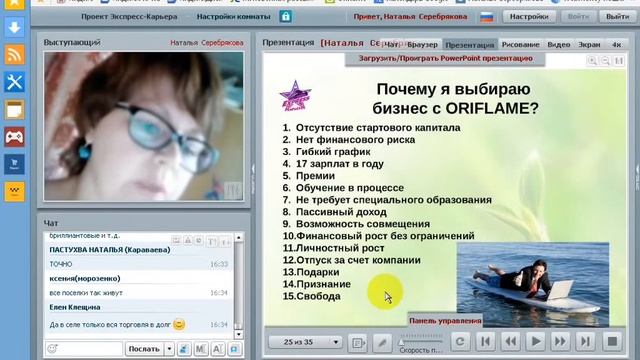The image size is (640, 360).
Task: Click the slide item "8. Пассивный доход"
Action: click(x=335, y=212)
